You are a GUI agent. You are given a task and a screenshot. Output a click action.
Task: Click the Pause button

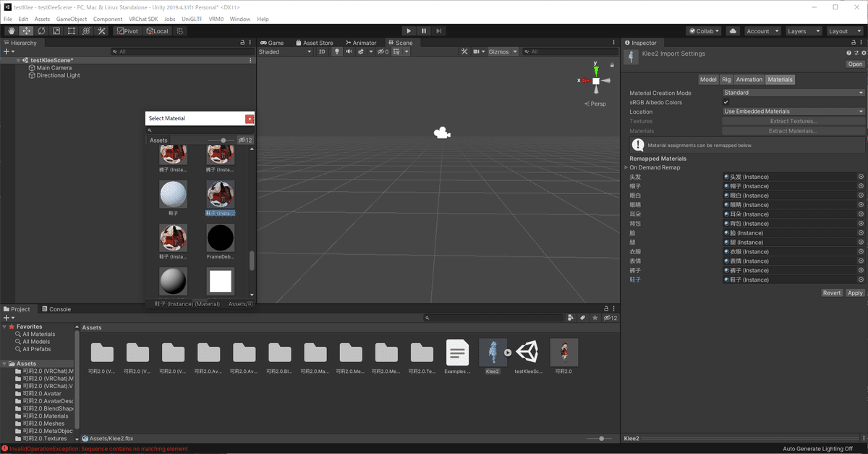[x=424, y=31]
